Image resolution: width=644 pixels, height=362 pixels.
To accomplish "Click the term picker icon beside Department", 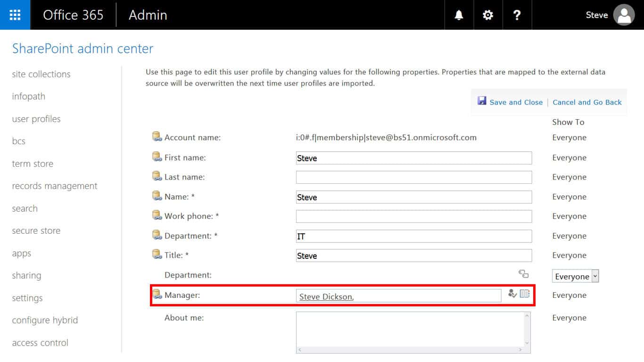I will coord(523,274).
